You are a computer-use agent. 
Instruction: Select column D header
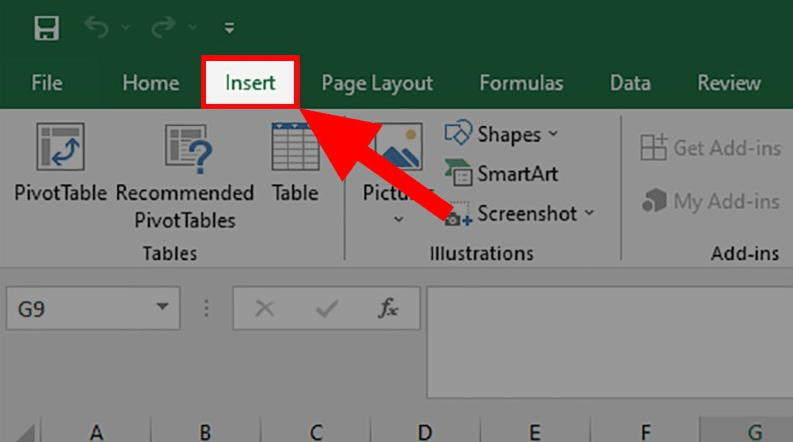click(x=424, y=432)
